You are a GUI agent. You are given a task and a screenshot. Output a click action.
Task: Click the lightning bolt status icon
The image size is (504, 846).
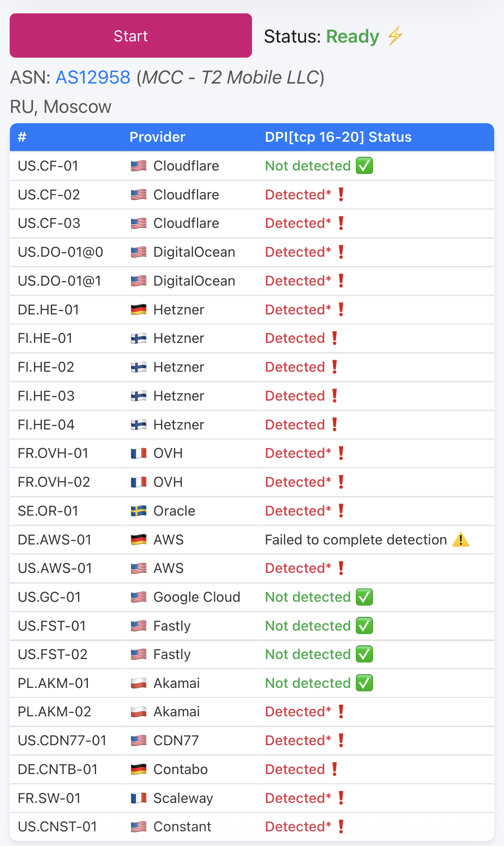pos(395,36)
